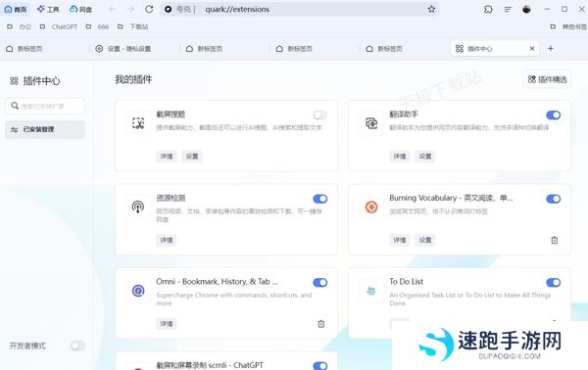
Task: Open the 666 bookmark folder
Action: (97, 26)
